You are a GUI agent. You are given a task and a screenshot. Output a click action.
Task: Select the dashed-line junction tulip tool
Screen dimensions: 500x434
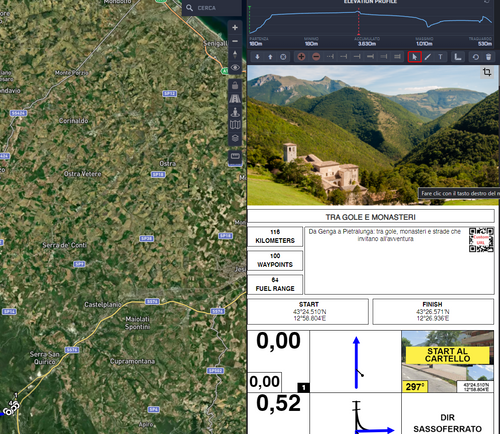[x=330, y=57]
